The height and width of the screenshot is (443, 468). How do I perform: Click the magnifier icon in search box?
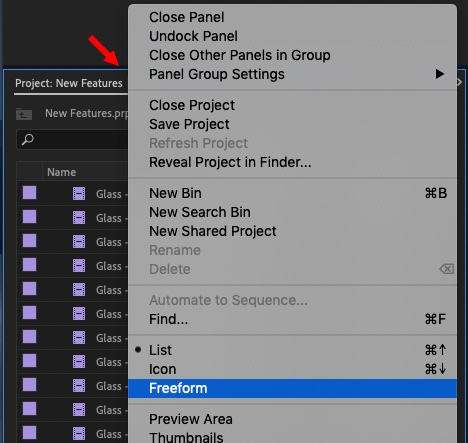(x=28, y=139)
